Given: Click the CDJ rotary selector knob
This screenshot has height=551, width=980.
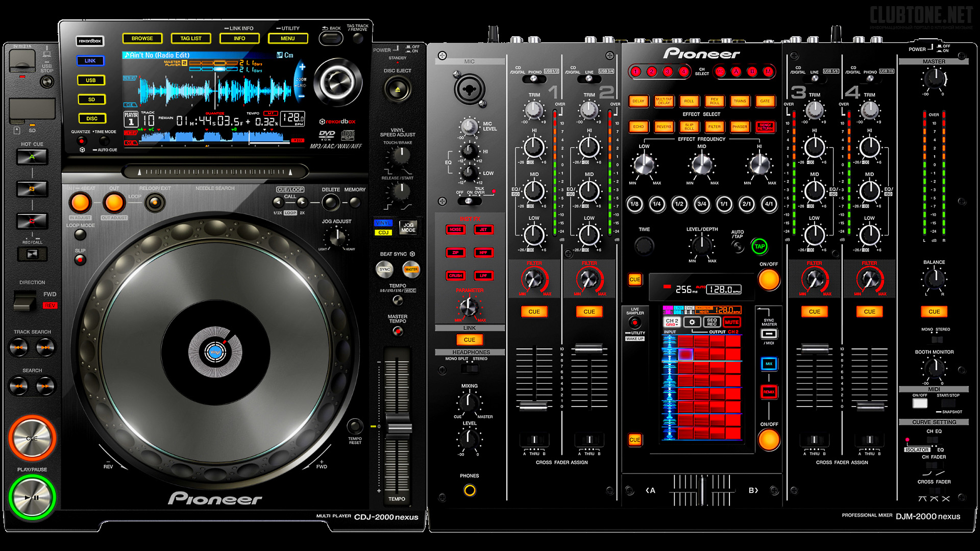Looking at the screenshot, I should coord(337,82).
